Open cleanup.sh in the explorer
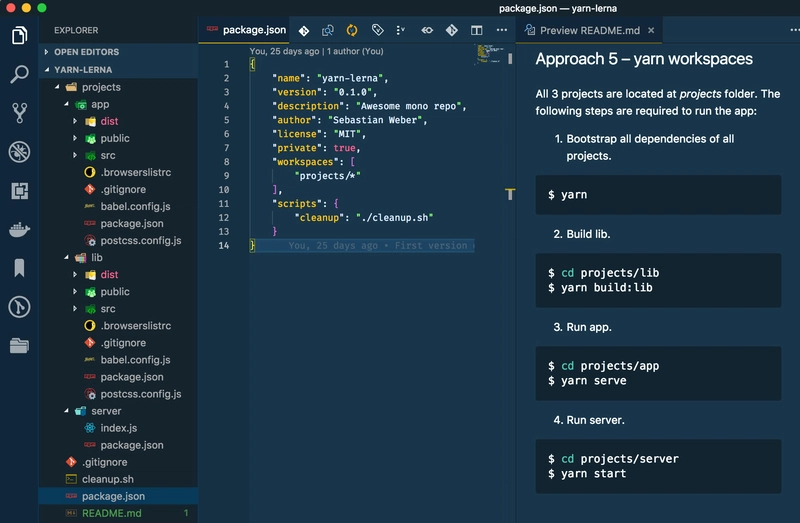The width and height of the screenshot is (800, 523). click(107, 479)
